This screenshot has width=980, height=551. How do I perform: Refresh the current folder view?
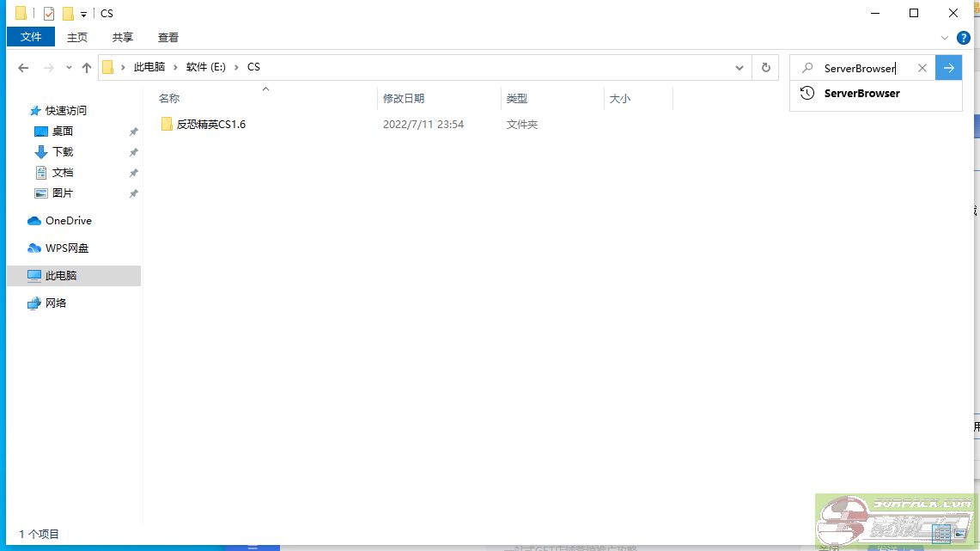pyautogui.click(x=764, y=68)
